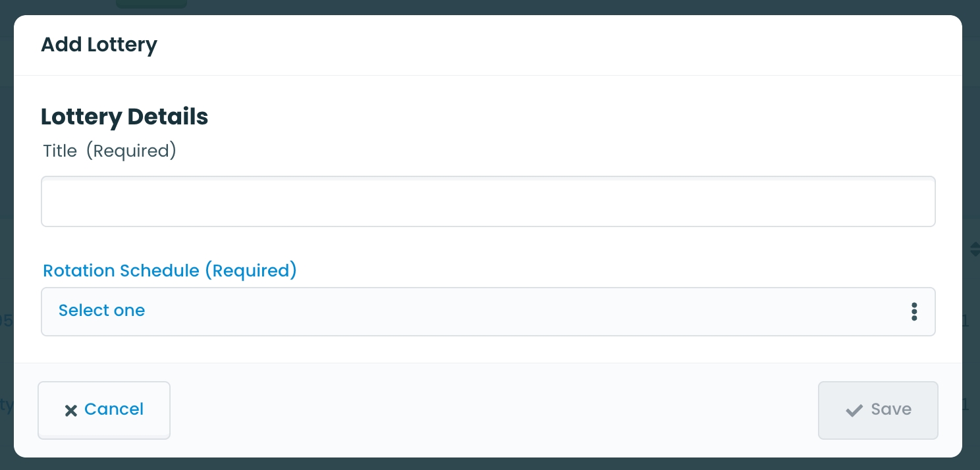Click the "Lottery Details" section heading
Viewport: 980px width, 470px height.
click(124, 117)
